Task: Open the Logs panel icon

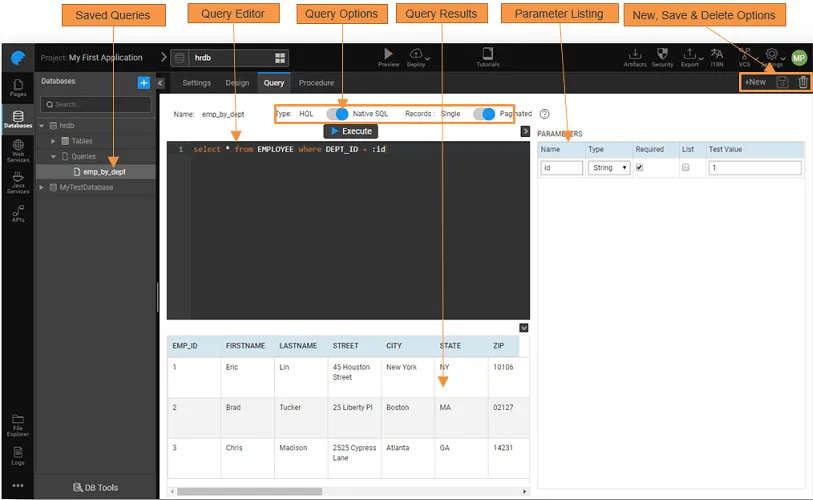Action: pyautogui.click(x=18, y=455)
